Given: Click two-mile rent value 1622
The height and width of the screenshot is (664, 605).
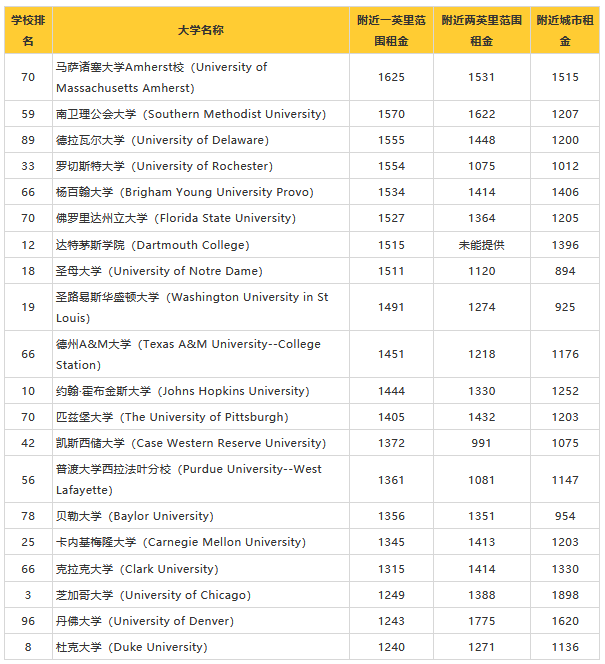Looking at the screenshot, I should click(481, 114).
